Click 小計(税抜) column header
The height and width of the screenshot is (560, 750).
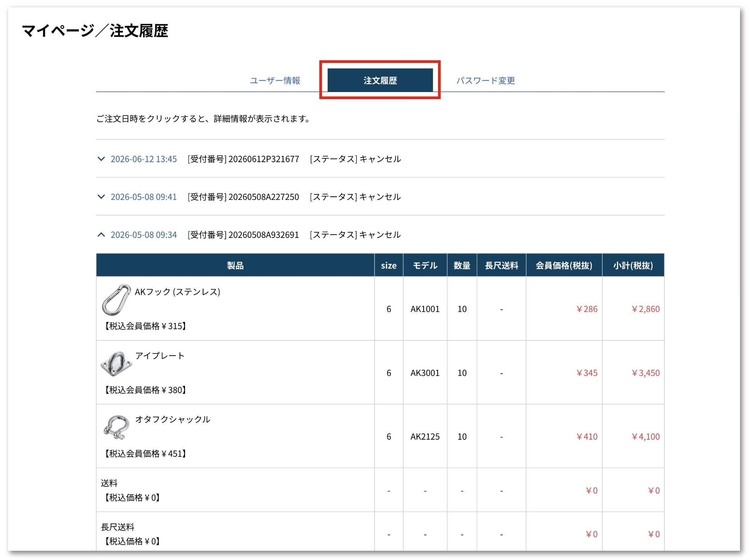pos(633,265)
